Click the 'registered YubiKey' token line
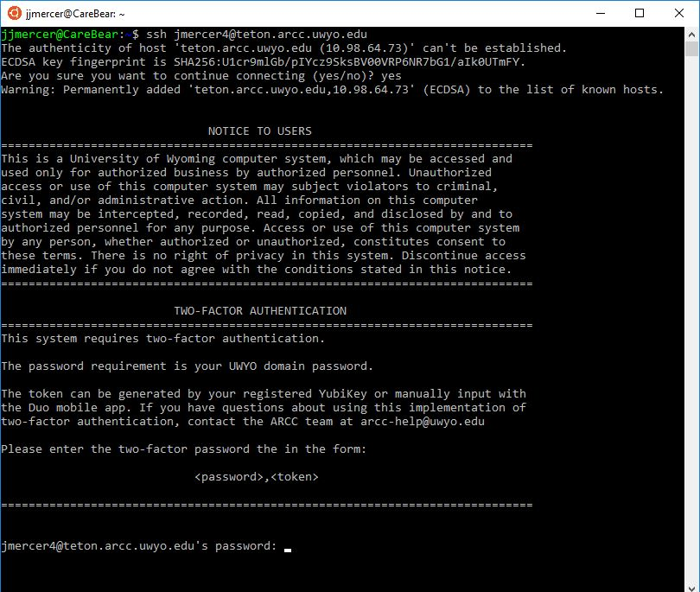Image resolution: width=700 pixels, height=592 pixels. (264, 394)
